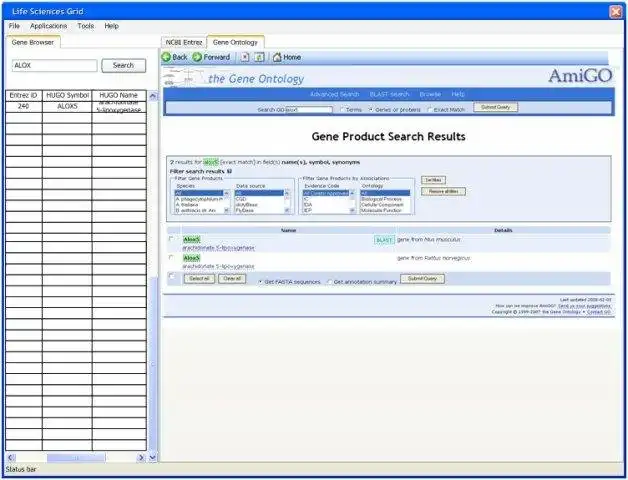
Task: Toggle the checkbox beside Select all button
Action: tap(171, 276)
